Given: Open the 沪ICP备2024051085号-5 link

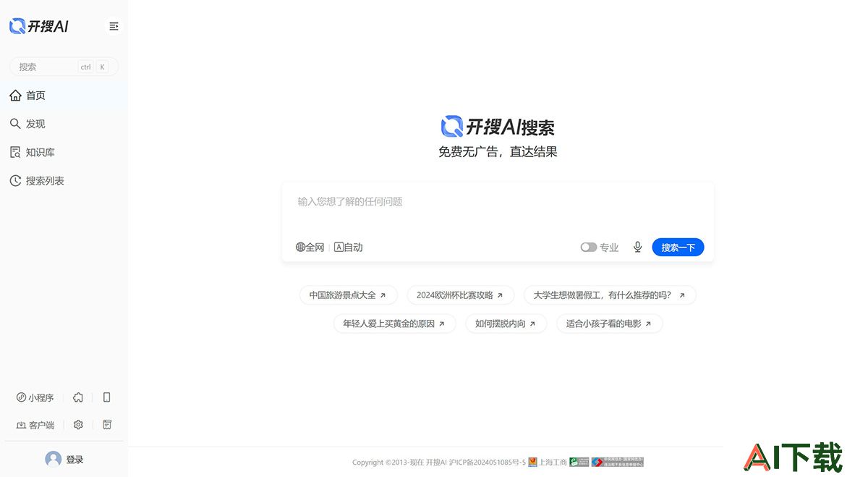Looking at the screenshot, I should coord(488,463).
